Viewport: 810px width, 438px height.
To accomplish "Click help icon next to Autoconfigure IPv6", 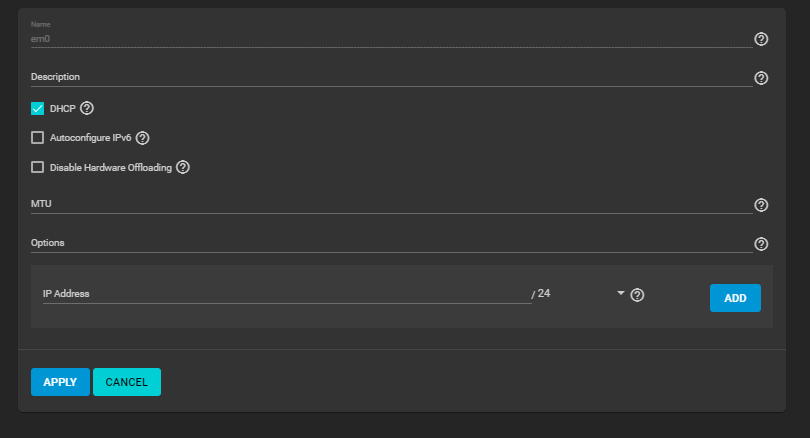I will point(142,138).
